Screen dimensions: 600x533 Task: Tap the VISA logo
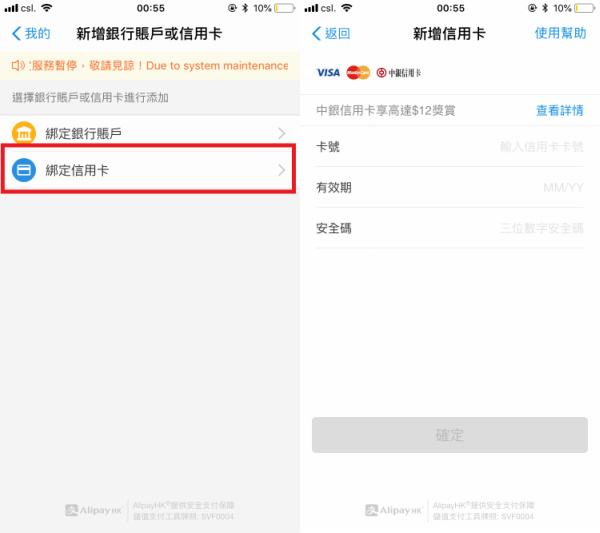coord(328,72)
